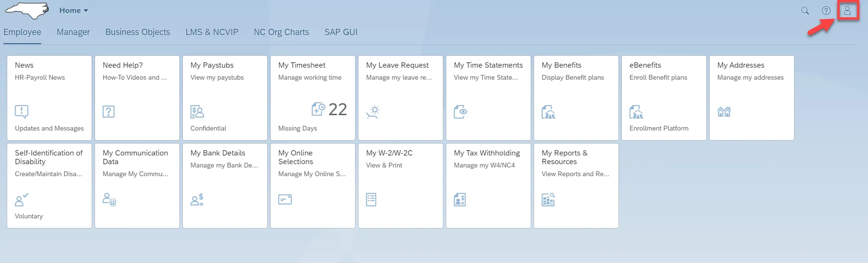The width and height of the screenshot is (868, 263).
Task: Go to the SAP GUI tab
Action: click(x=341, y=32)
